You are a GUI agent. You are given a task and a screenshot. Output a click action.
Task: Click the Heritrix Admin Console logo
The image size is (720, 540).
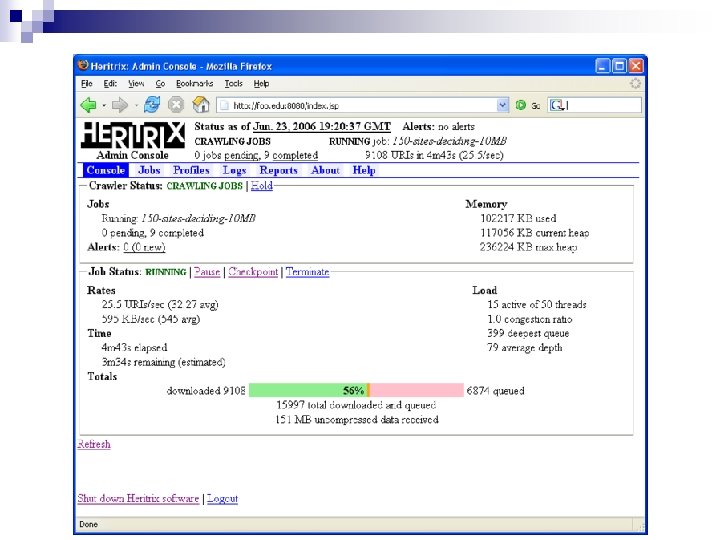coord(133,141)
